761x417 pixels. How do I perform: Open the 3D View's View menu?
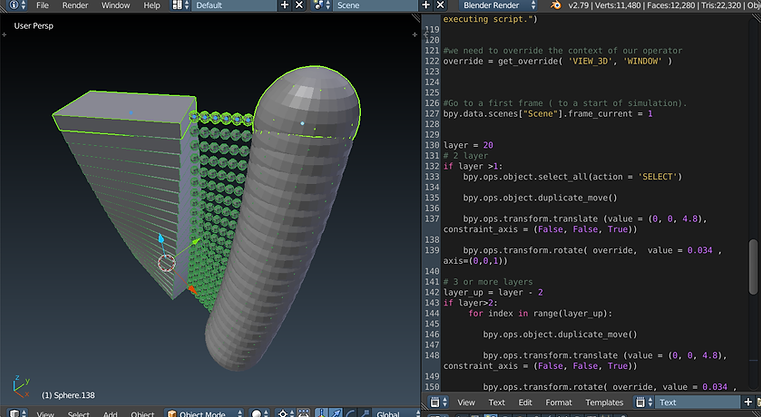pos(46,414)
